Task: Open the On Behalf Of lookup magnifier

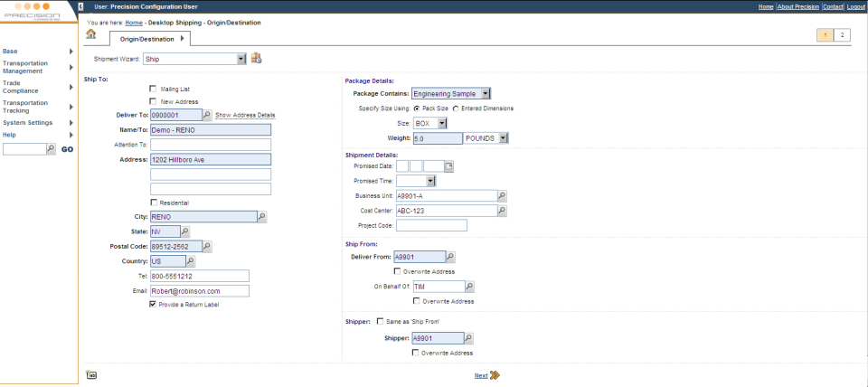Action: [469, 287]
